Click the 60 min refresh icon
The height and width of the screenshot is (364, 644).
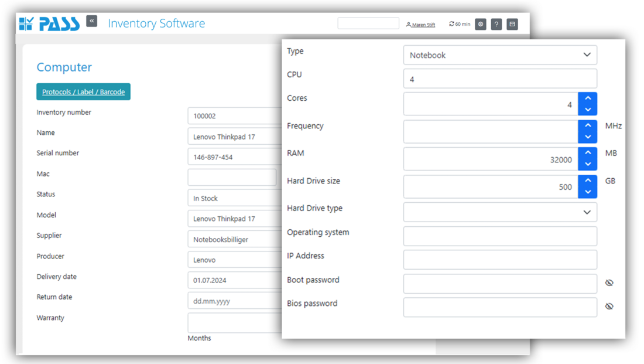click(450, 23)
